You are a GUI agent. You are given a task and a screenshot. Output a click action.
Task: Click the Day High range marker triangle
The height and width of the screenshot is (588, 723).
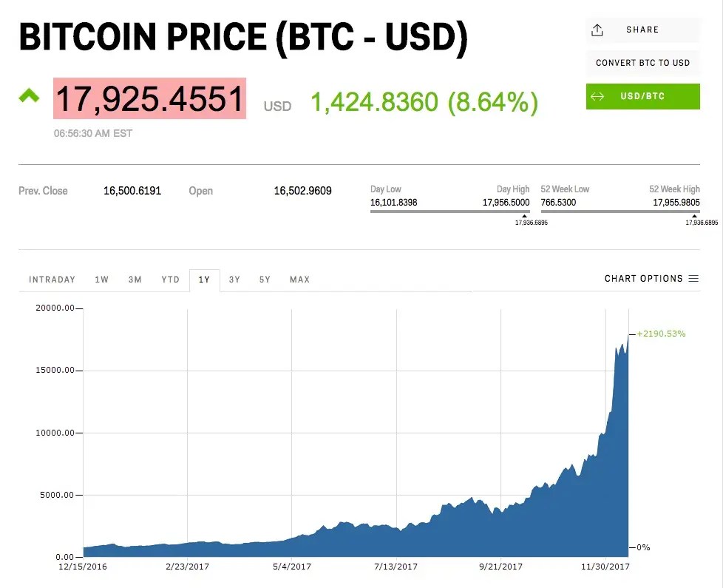point(524,216)
